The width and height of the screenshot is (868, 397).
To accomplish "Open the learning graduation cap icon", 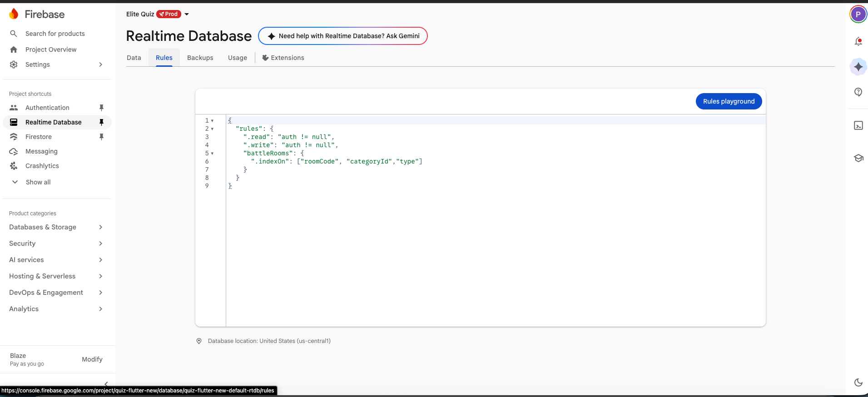I will [858, 158].
